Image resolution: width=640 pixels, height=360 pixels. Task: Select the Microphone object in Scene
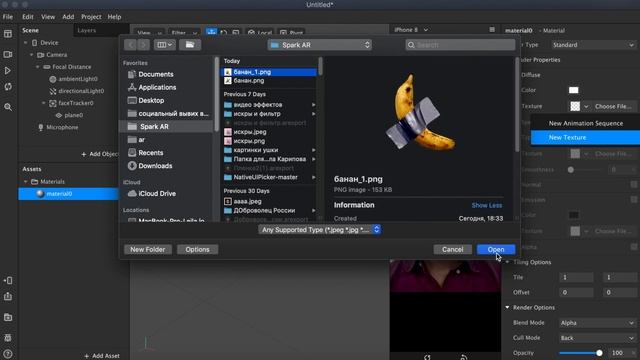[62, 127]
